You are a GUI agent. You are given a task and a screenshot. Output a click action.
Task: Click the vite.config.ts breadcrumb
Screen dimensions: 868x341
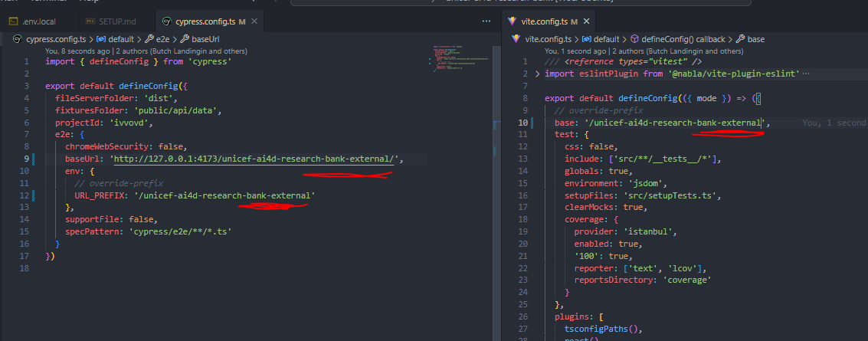click(x=548, y=39)
